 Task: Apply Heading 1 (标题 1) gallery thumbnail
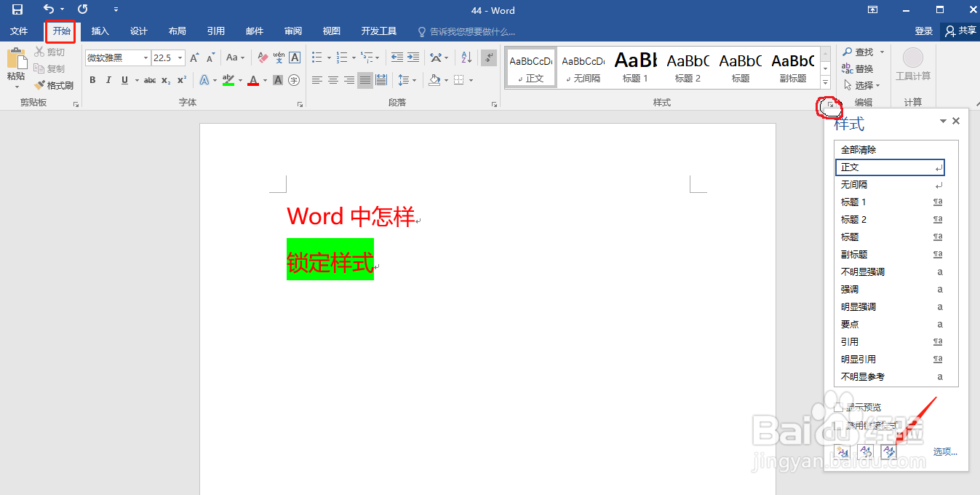coord(635,66)
